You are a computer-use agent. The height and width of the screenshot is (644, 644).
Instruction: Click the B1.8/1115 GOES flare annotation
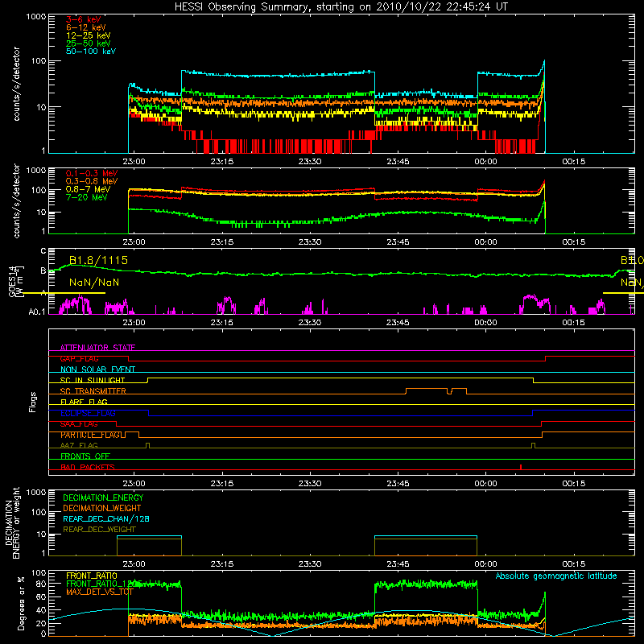(x=98, y=260)
